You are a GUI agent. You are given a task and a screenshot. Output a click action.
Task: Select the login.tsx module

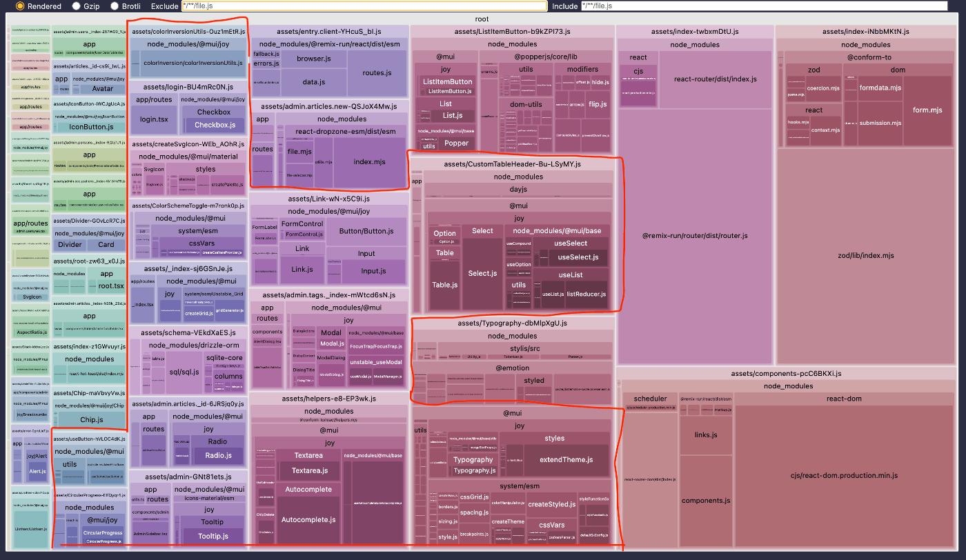(154, 119)
